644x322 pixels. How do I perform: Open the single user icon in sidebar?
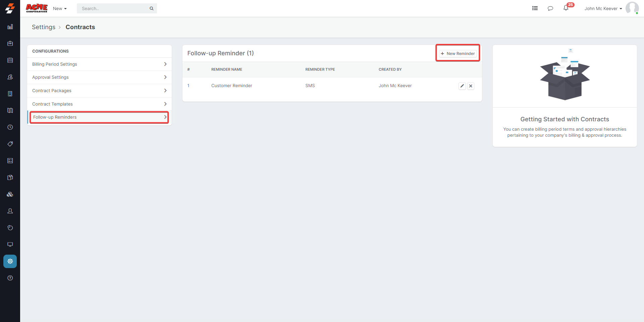pyautogui.click(x=10, y=211)
